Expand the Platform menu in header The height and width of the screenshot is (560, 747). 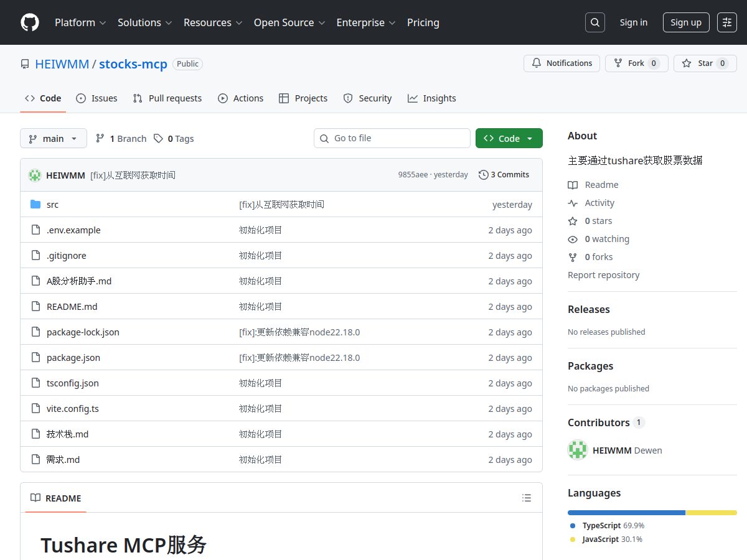[80, 22]
